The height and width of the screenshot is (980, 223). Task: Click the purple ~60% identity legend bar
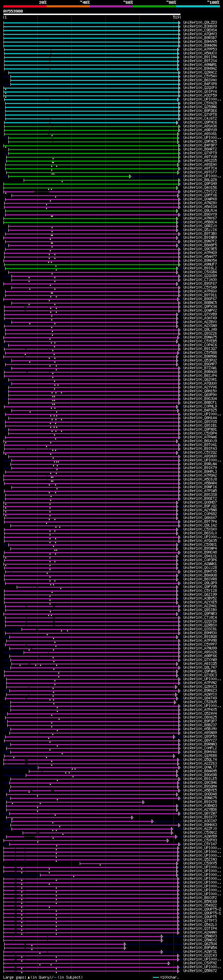pos(112,7)
